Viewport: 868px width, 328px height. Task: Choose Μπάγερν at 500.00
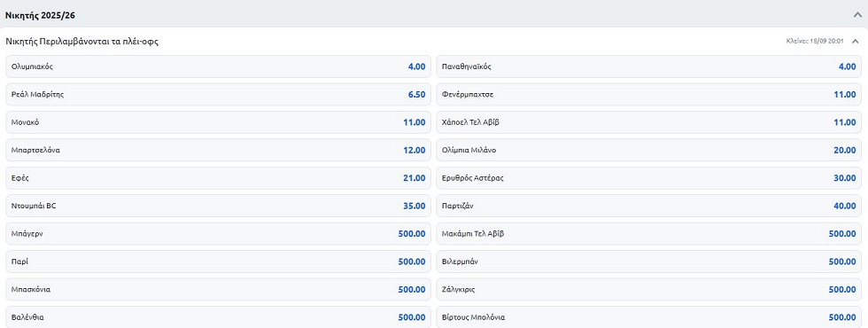coord(218,234)
